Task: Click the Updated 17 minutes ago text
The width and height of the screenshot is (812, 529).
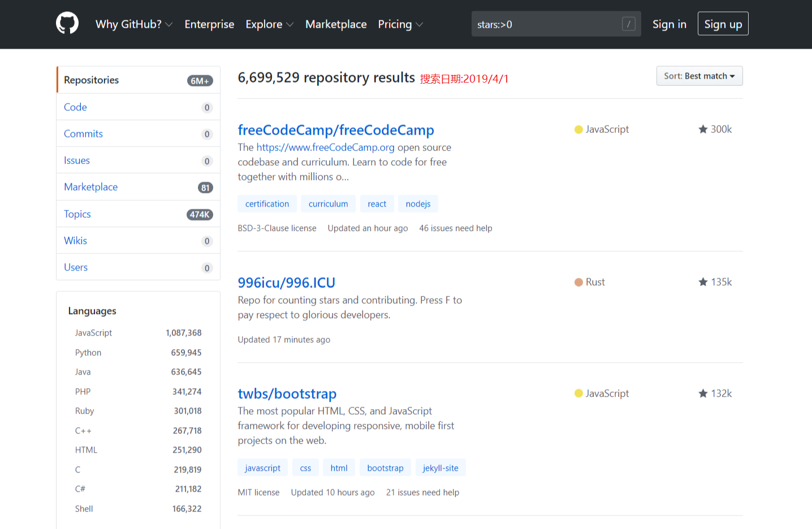Action: (x=284, y=339)
